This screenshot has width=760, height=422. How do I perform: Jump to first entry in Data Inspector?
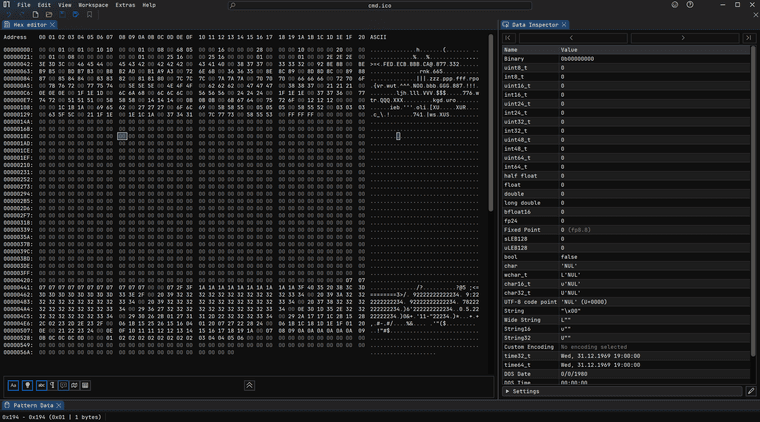tap(510, 37)
